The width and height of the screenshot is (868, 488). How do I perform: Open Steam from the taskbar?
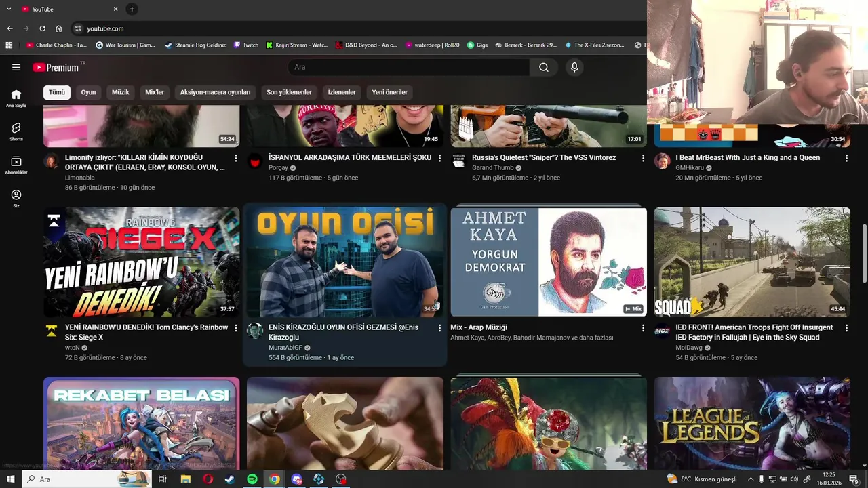click(x=230, y=479)
